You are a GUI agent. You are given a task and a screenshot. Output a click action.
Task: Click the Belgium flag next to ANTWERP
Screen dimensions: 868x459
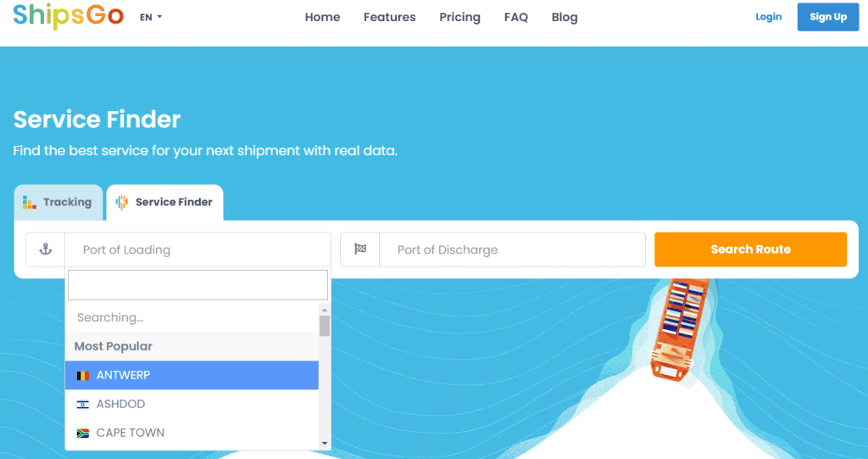(x=82, y=375)
